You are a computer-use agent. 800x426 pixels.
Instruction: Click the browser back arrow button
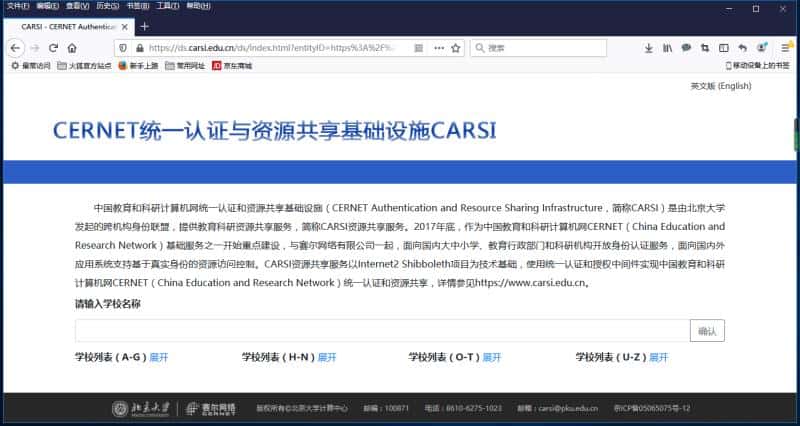tap(14, 48)
